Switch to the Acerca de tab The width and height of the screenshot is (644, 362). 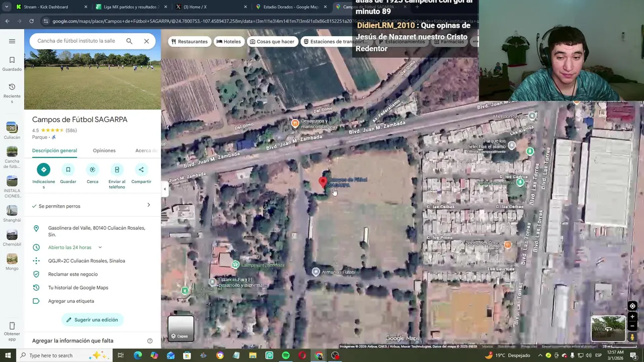pos(146,150)
